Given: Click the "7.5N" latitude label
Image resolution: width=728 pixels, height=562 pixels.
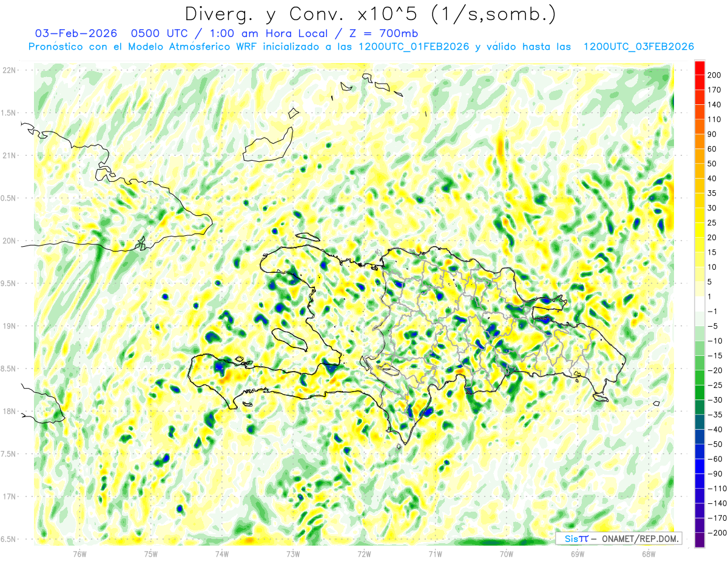Looking at the screenshot, I should [x=8, y=454].
